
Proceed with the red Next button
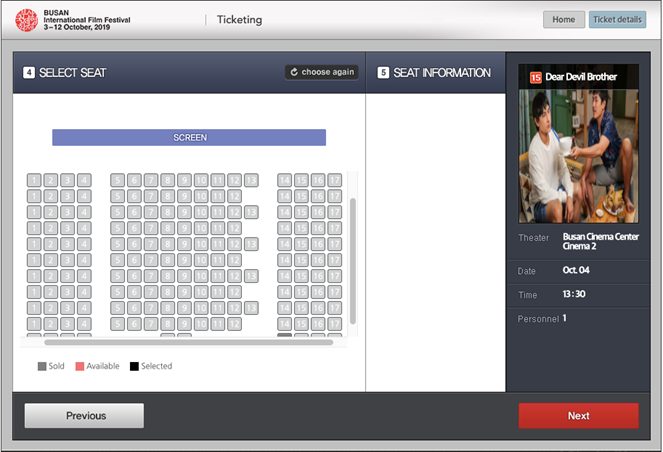click(x=578, y=416)
